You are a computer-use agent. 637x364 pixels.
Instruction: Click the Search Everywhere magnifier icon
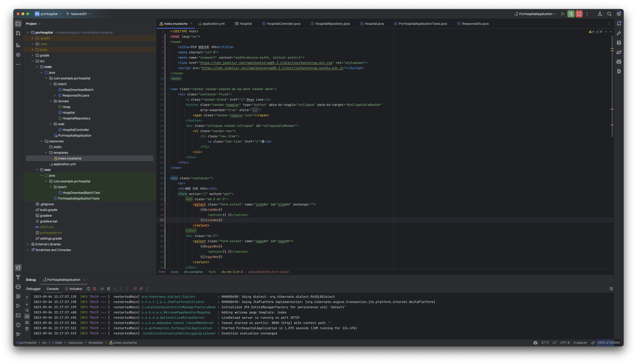pyautogui.click(x=609, y=14)
